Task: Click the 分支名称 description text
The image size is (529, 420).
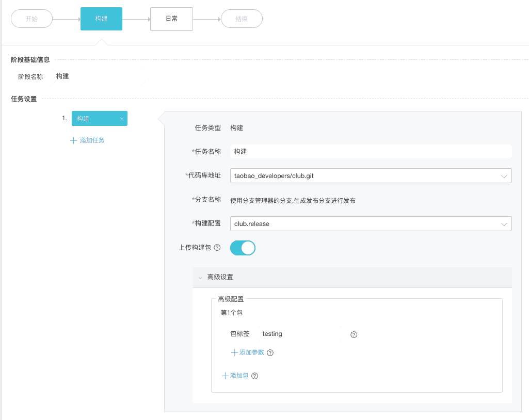Action: (293, 200)
